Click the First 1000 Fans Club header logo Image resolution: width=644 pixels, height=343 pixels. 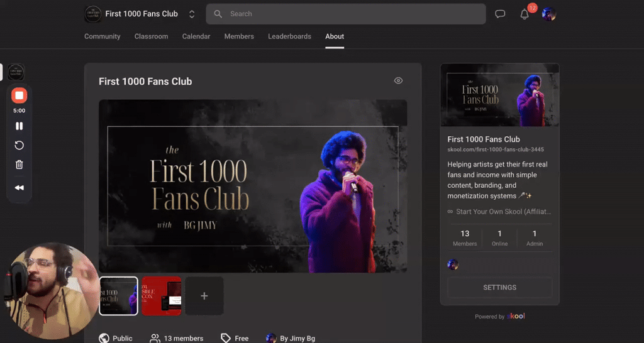93,14
